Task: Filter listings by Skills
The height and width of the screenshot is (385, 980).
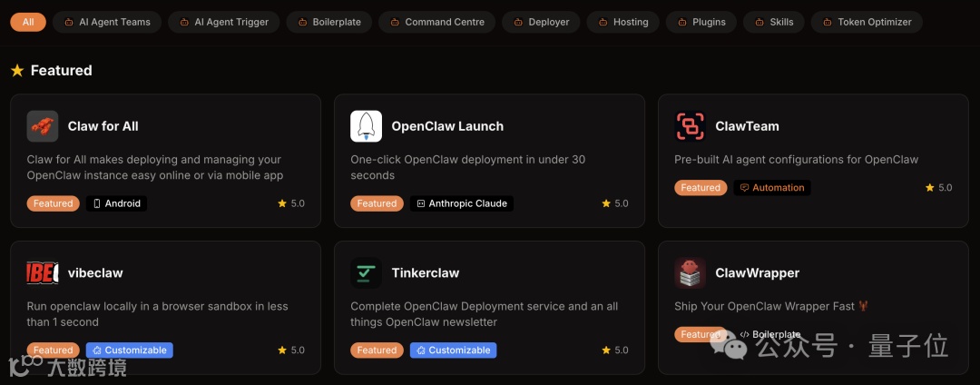Action: [x=774, y=22]
